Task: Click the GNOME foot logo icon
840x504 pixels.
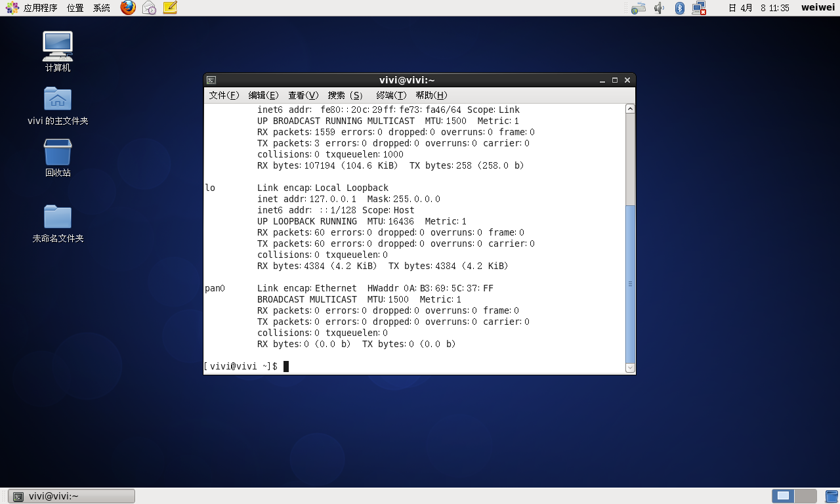Action: (12, 8)
